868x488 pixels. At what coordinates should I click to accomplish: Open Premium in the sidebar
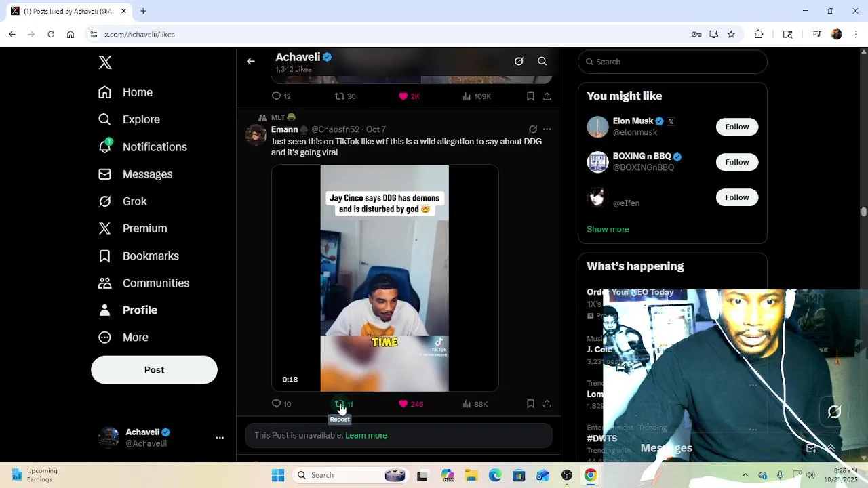pos(132,228)
